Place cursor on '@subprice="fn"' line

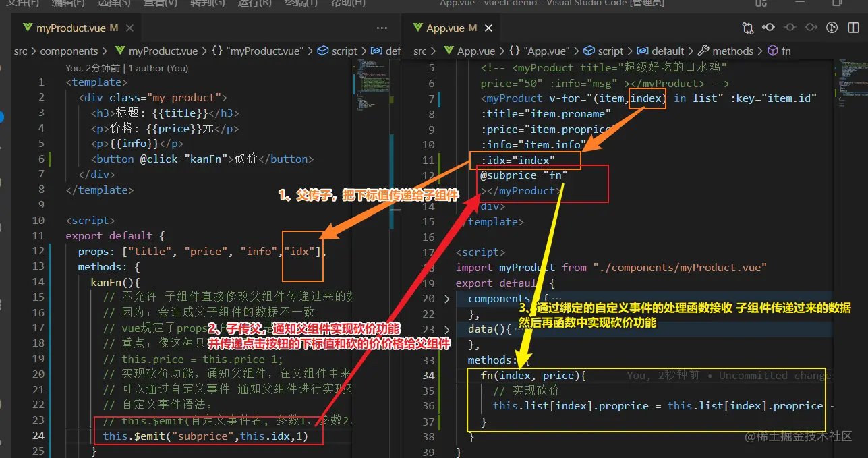(523, 175)
